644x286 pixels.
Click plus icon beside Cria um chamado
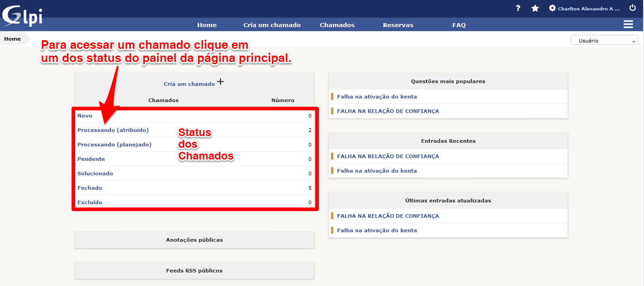click(x=220, y=82)
